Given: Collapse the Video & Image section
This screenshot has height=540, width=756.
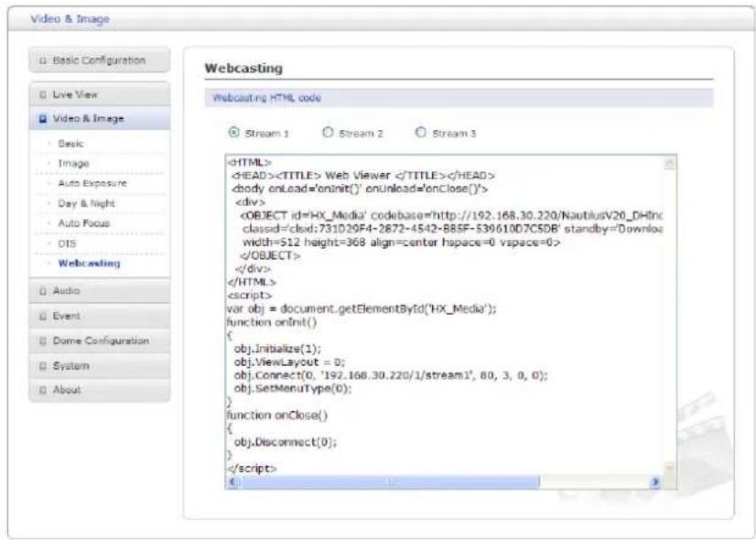Looking at the screenshot, I should point(100,119).
